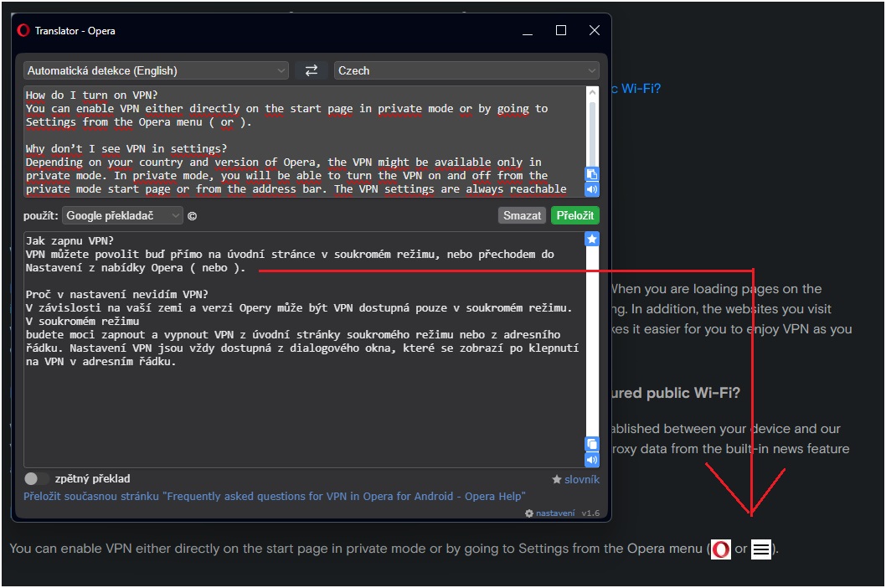Click the copyright symbol next to Google překladač

pos(192,216)
